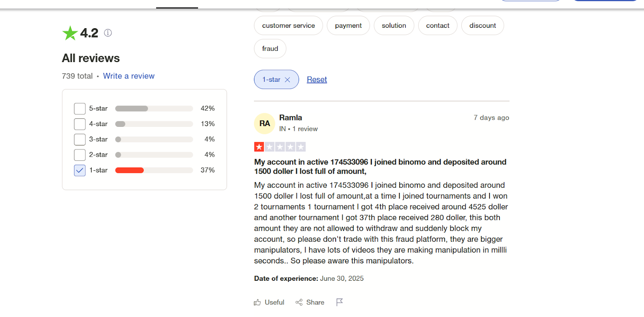Flag Ramla's review with flag icon

tap(339, 302)
